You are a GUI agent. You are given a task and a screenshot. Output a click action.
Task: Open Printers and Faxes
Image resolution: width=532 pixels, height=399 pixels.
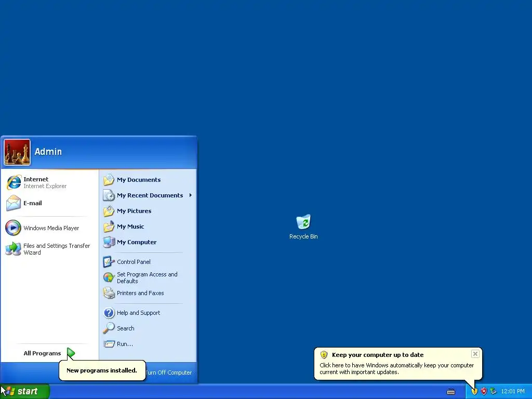pos(148,293)
